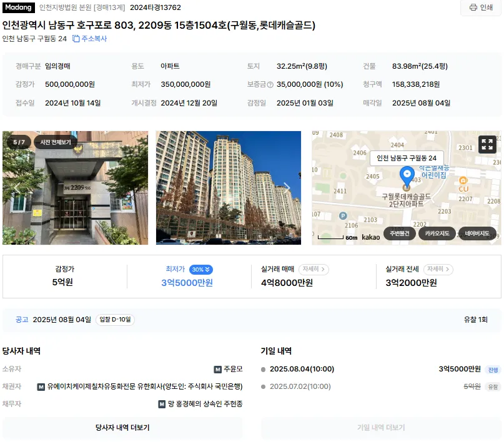The width and height of the screenshot is (504, 442).
Task: Click the M badge beside 망 홍경혜의 상속인
Action: [162, 404]
